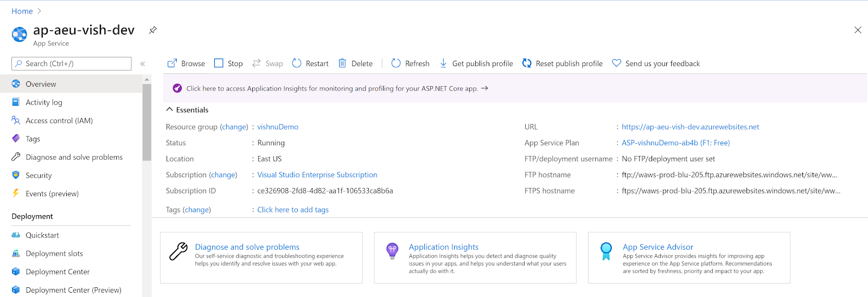
Task: Click the change link beside Tags
Action: coord(197,210)
